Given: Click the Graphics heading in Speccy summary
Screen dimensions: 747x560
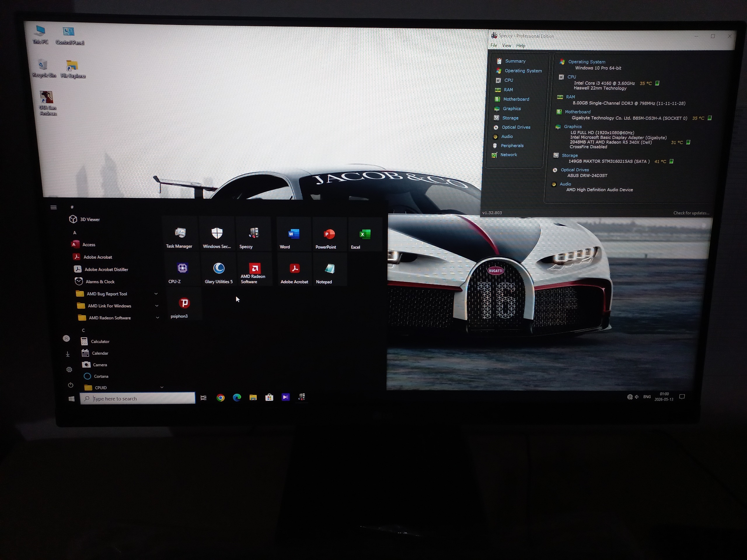Looking at the screenshot, I should (573, 127).
